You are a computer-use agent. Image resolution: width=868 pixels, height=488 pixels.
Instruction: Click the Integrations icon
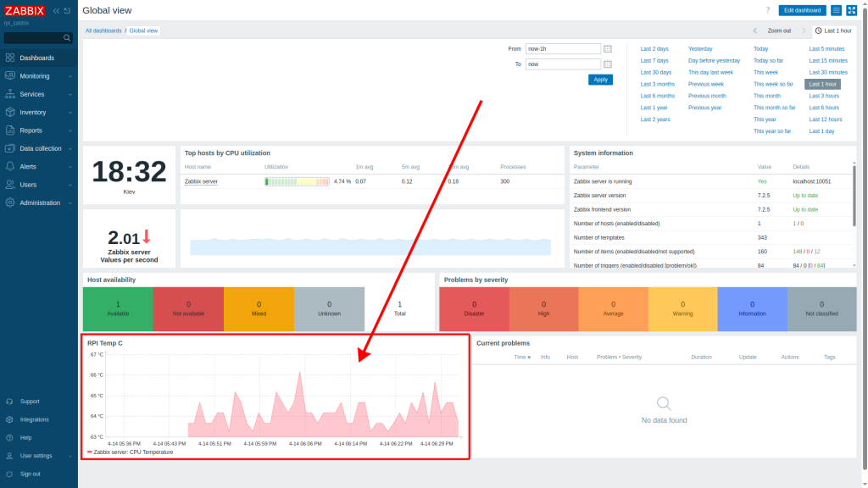tap(9, 420)
